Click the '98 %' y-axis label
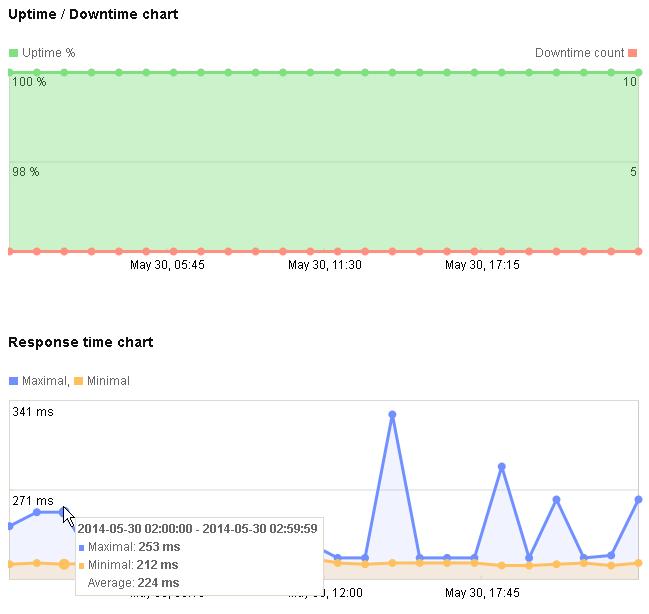The height and width of the screenshot is (614, 649). coord(26,172)
